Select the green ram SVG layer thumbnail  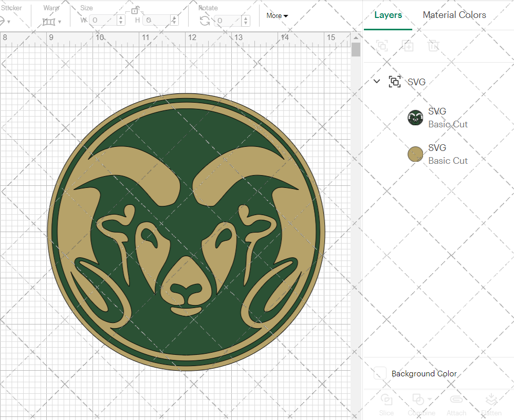[415, 118]
